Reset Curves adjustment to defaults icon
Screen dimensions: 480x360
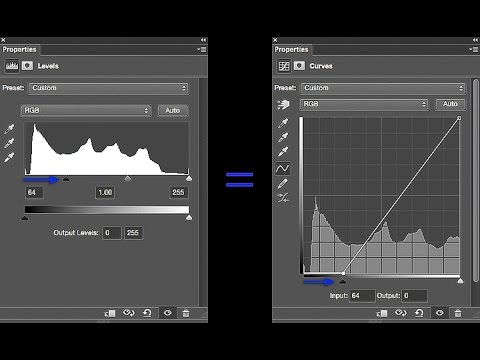click(x=419, y=313)
